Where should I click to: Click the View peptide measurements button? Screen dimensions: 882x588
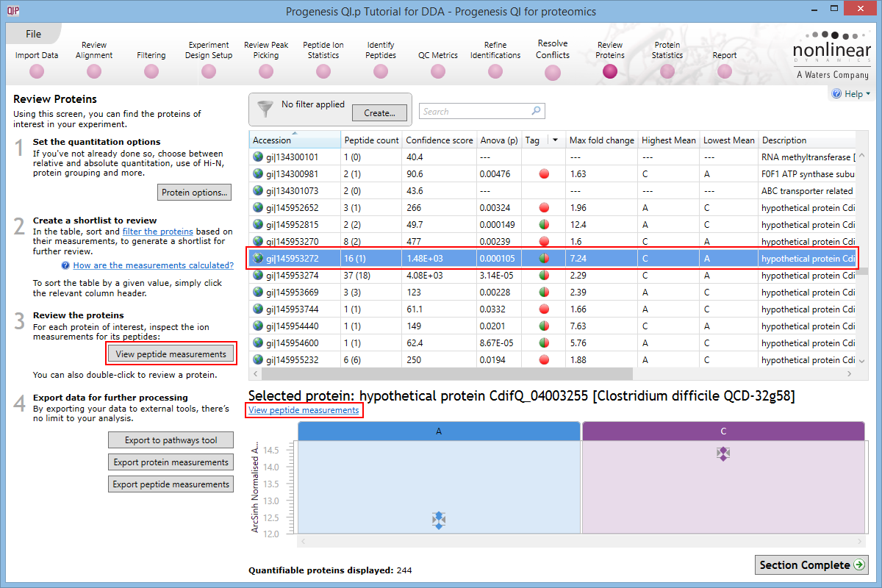(x=171, y=354)
